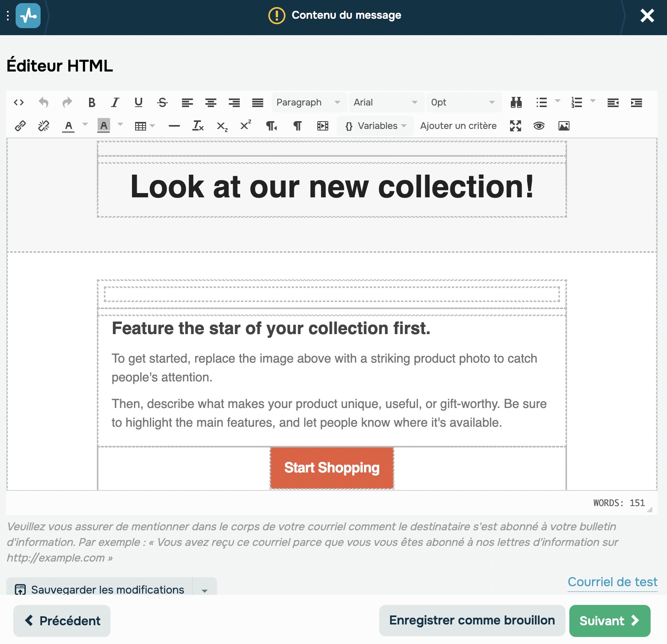667x644 pixels.
Task: Open find and replace binoculars tool
Action: tap(516, 102)
